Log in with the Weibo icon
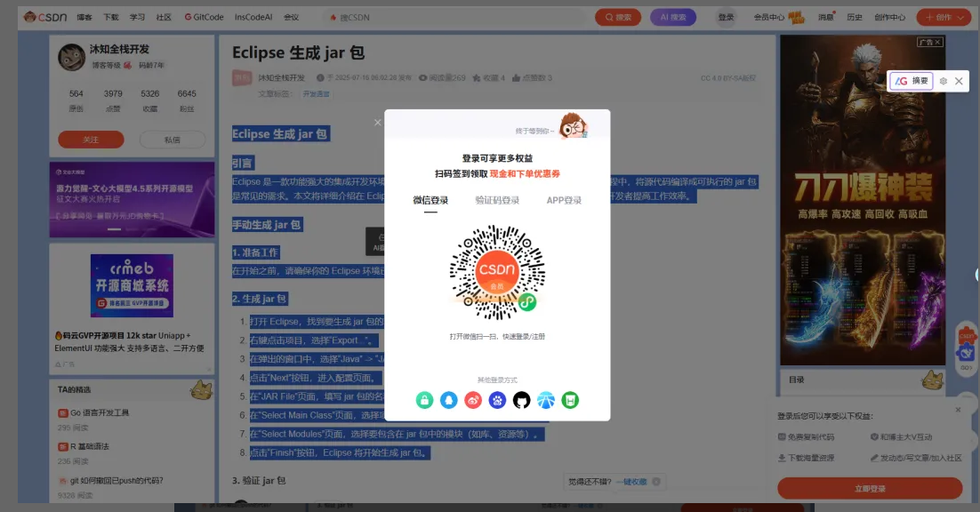The width and height of the screenshot is (980, 512). point(473,400)
